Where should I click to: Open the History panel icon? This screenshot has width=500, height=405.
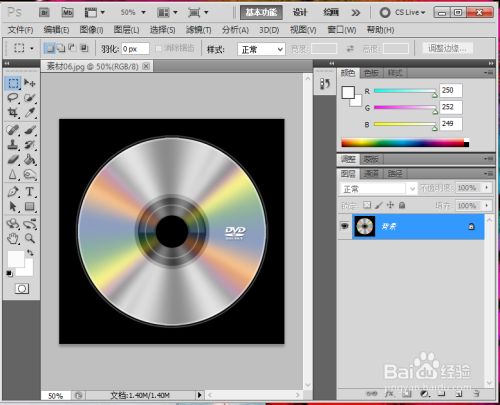click(325, 84)
